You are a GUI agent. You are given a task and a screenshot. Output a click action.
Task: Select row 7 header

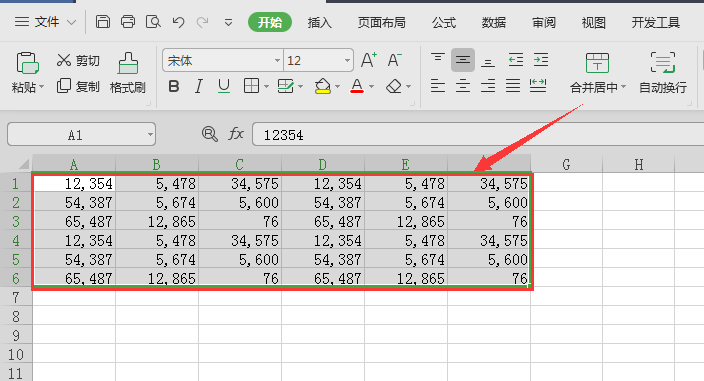pyautogui.click(x=16, y=297)
